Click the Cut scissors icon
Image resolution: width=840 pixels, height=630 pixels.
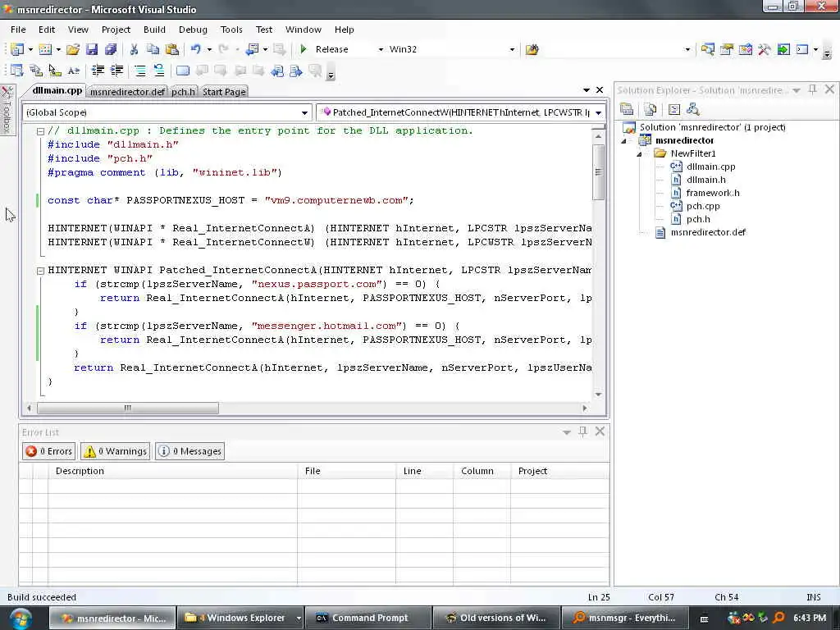[x=134, y=49]
